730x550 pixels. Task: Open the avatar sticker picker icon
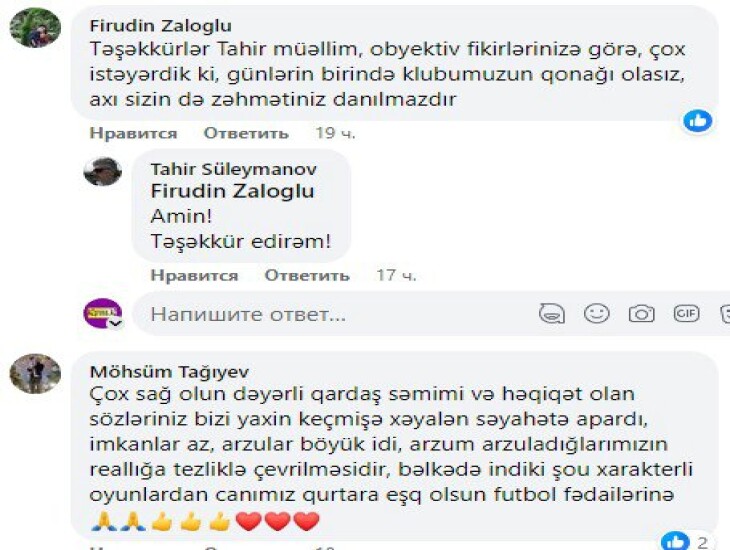pyautogui.click(x=552, y=313)
